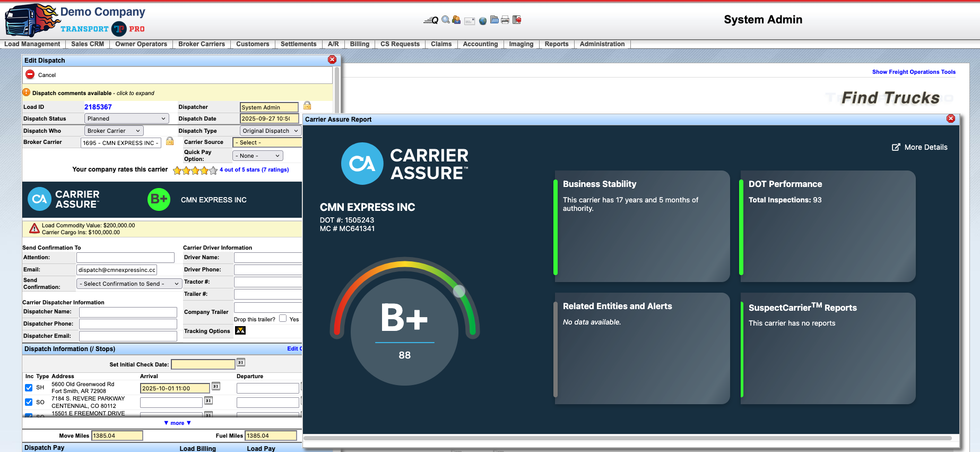Click the lock icon next to Dispatcher field

click(307, 106)
